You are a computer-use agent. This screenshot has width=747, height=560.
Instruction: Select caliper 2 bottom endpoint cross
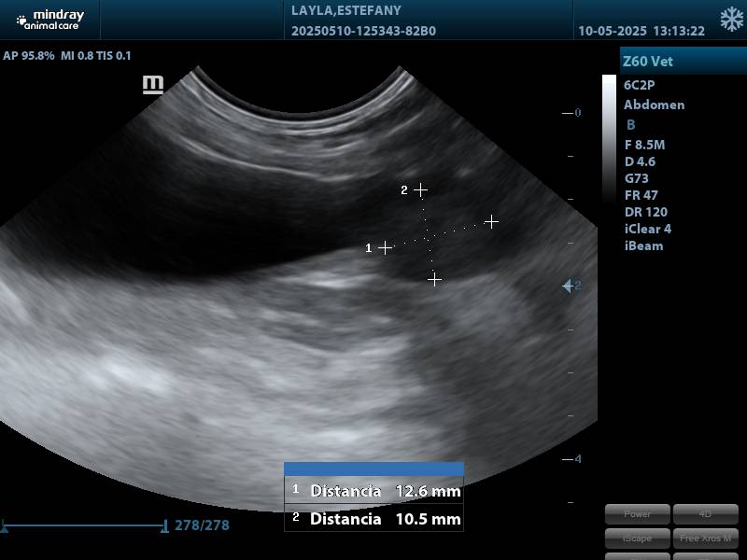click(434, 279)
